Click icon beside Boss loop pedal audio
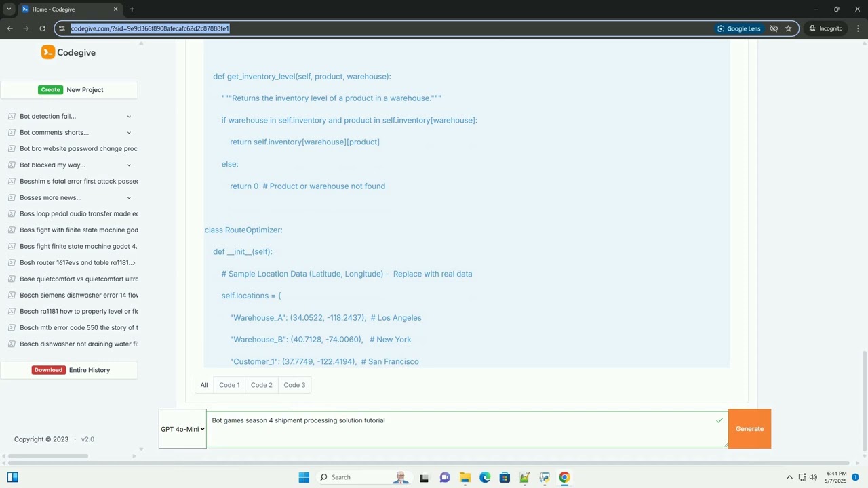Image resolution: width=868 pixels, height=488 pixels. [12, 213]
